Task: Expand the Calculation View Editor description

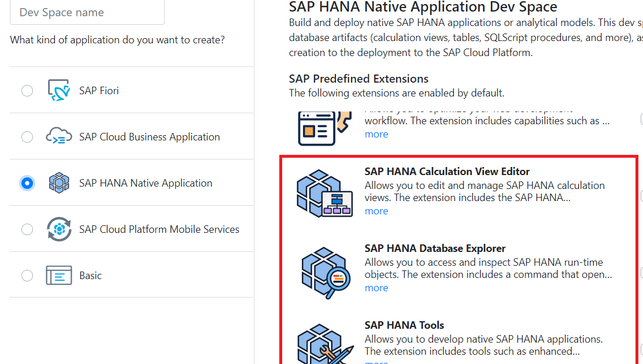Action: point(376,210)
